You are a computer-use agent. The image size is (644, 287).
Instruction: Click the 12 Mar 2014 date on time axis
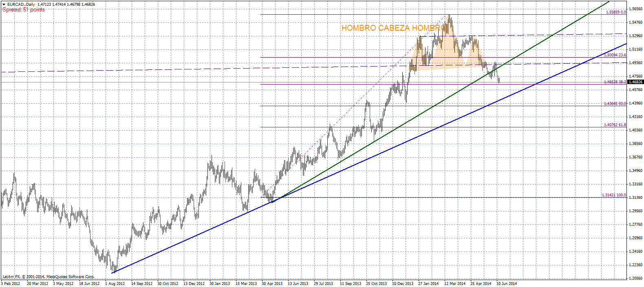(x=455, y=284)
